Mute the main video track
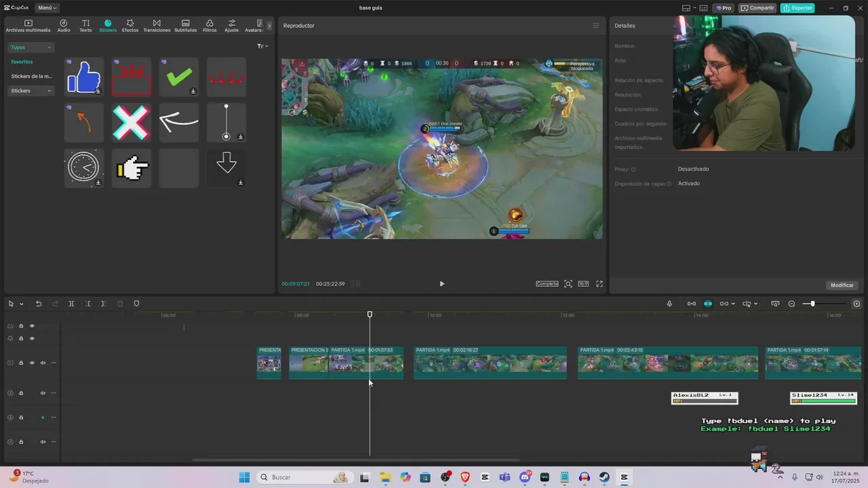Image resolution: width=868 pixels, height=488 pixels. [x=43, y=363]
